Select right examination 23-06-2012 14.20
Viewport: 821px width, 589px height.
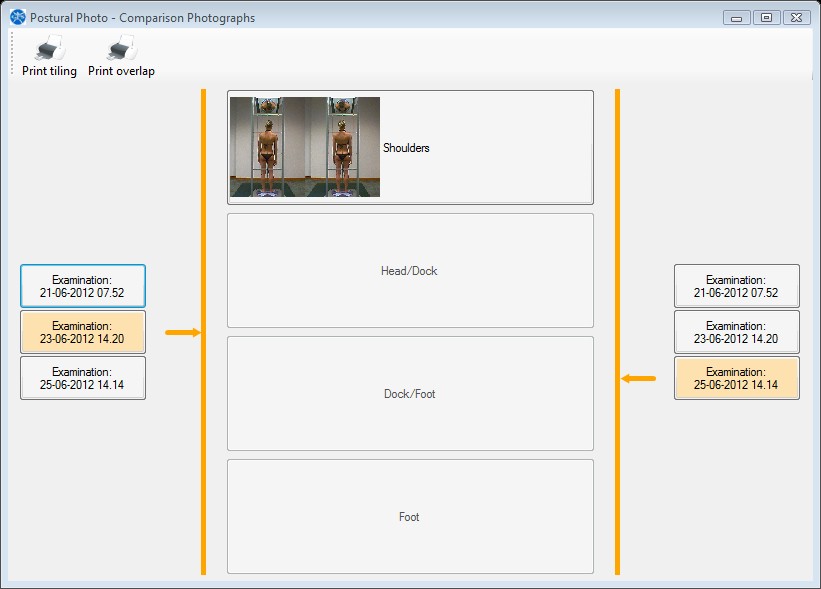737,332
